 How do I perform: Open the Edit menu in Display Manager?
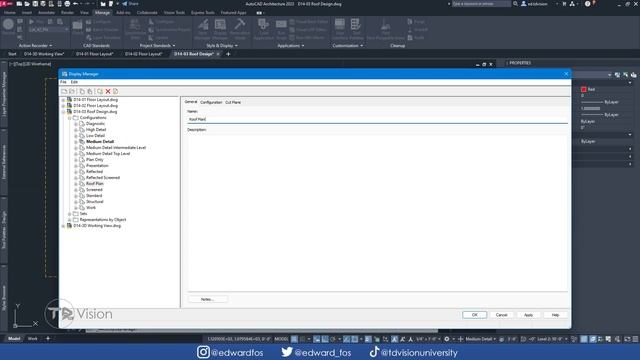(x=74, y=82)
